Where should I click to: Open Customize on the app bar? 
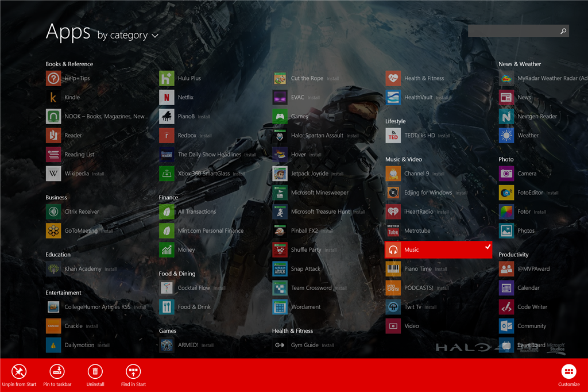point(568,374)
